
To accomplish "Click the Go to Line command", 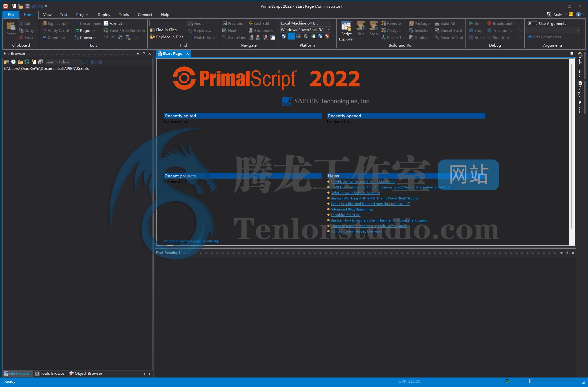I will tap(234, 37).
